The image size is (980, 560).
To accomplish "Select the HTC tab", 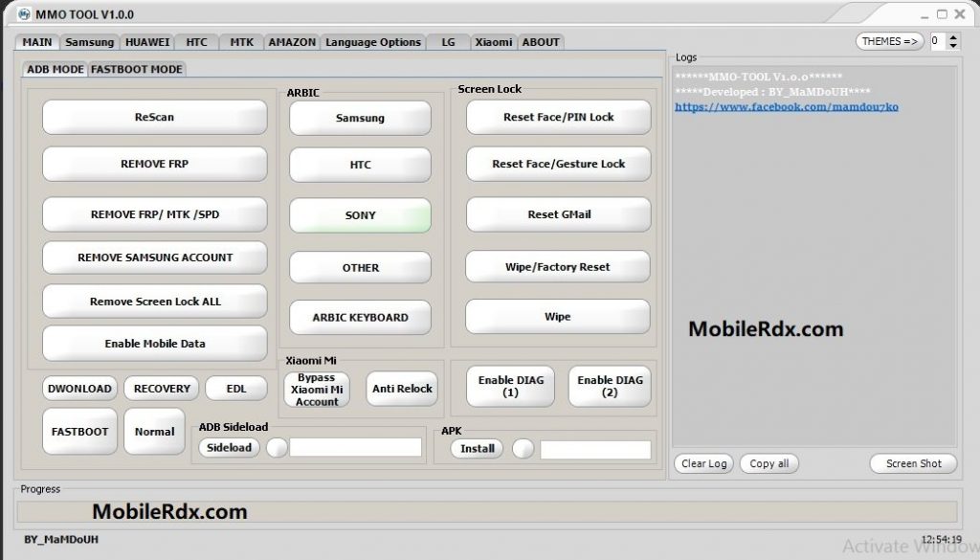I will pos(196,42).
